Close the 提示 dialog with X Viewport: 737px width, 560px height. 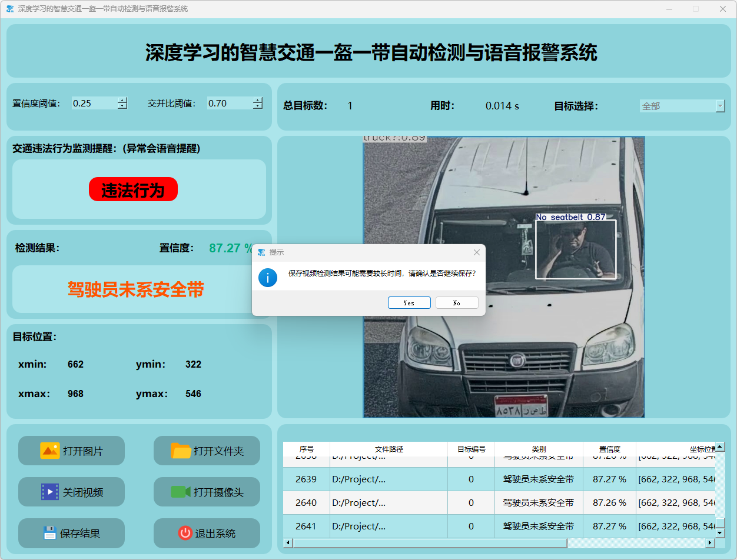(x=477, y=252)
